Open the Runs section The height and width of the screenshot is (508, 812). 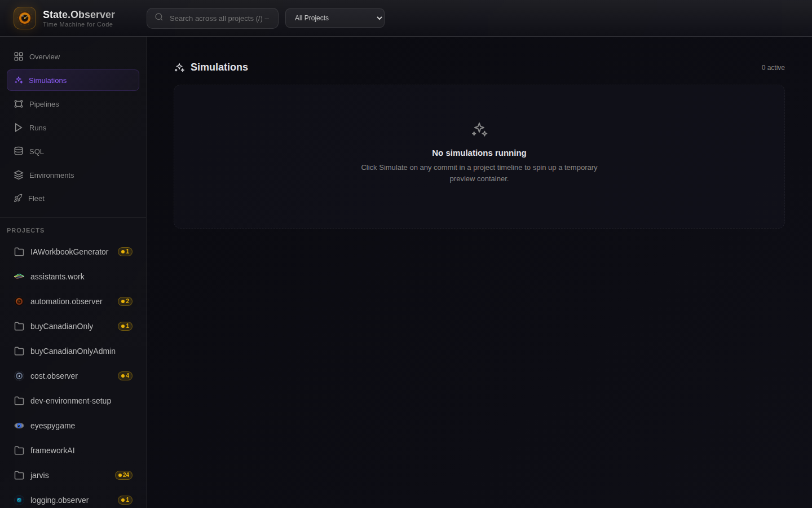click(x=73, y=128)
